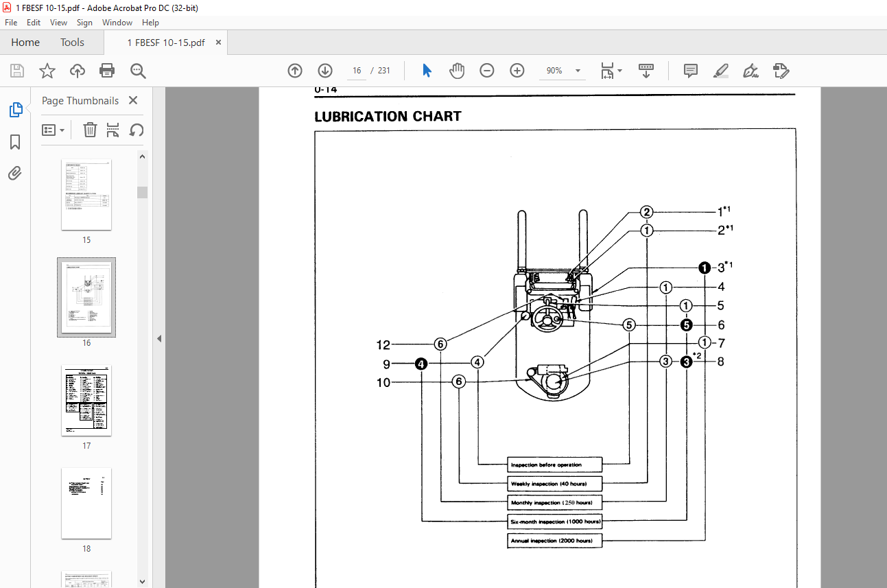This screenshot has height=588, width=887.
Task: Add the bookmark star icon
Action: [x=47, y=71]
